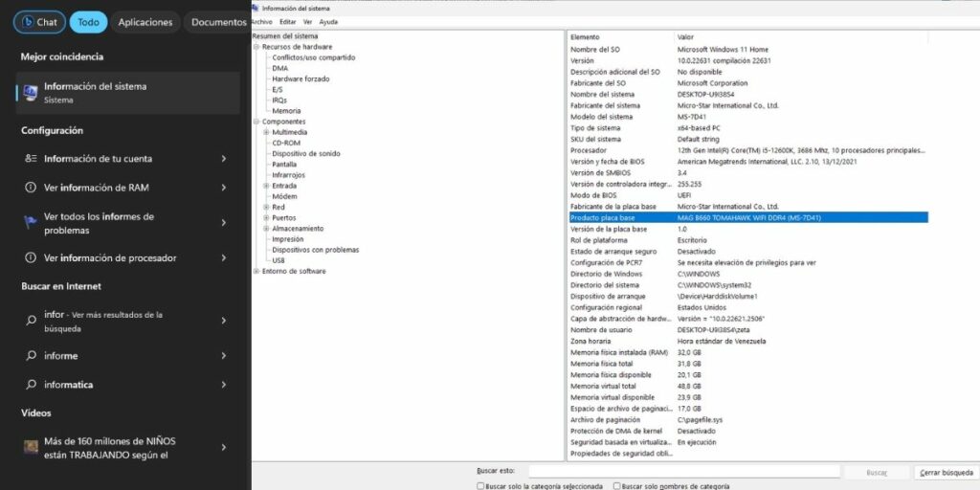This screenshot has height=490, width=980.
Task: Switch to Documentos search tab
Action: coord(217,22)
